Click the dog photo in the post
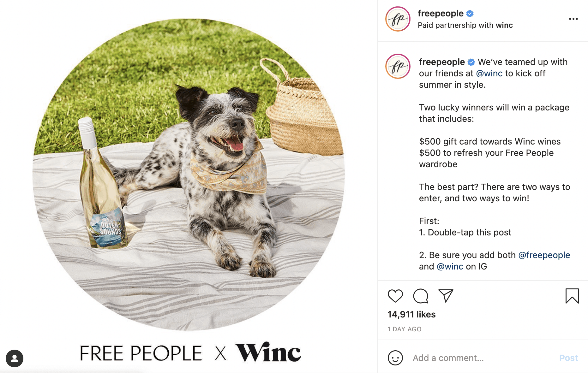This screenshot has width=588, height=373. point(189,175)
